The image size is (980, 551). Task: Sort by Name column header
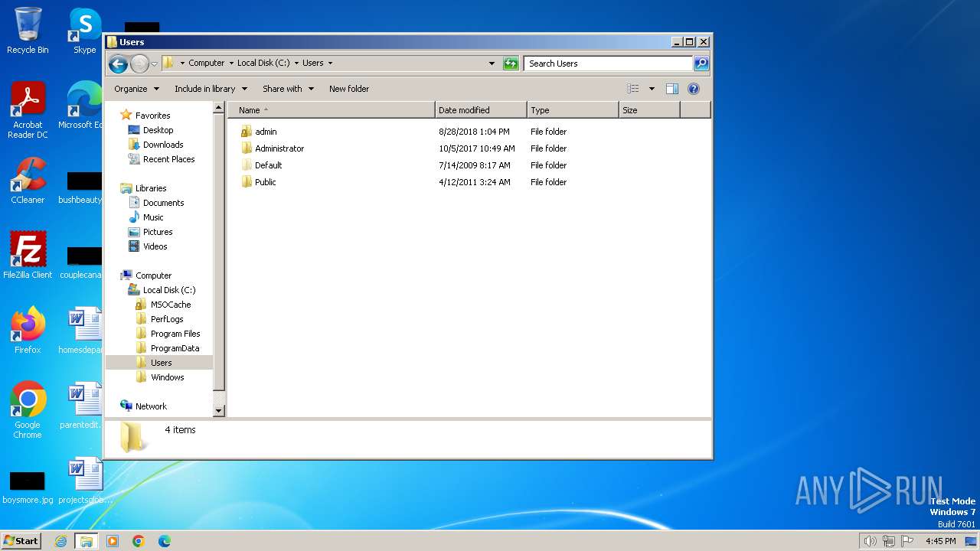pyautogui.click(x=331, y=110)
